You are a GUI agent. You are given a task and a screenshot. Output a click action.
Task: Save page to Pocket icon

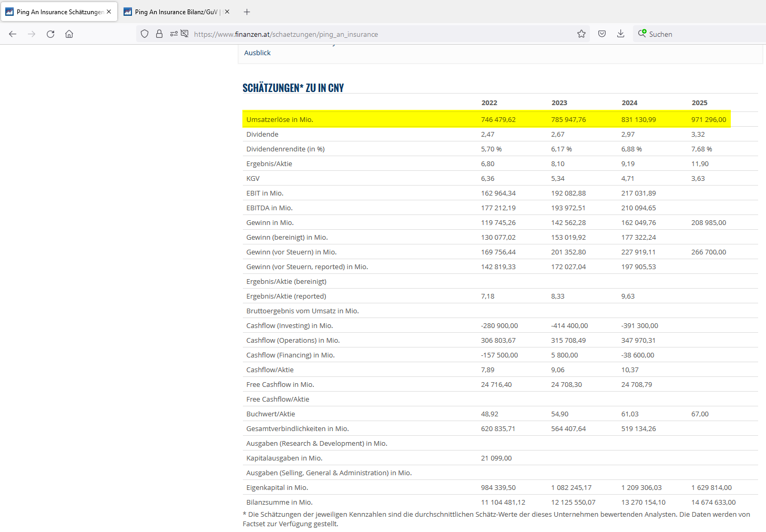pos(602,34)
